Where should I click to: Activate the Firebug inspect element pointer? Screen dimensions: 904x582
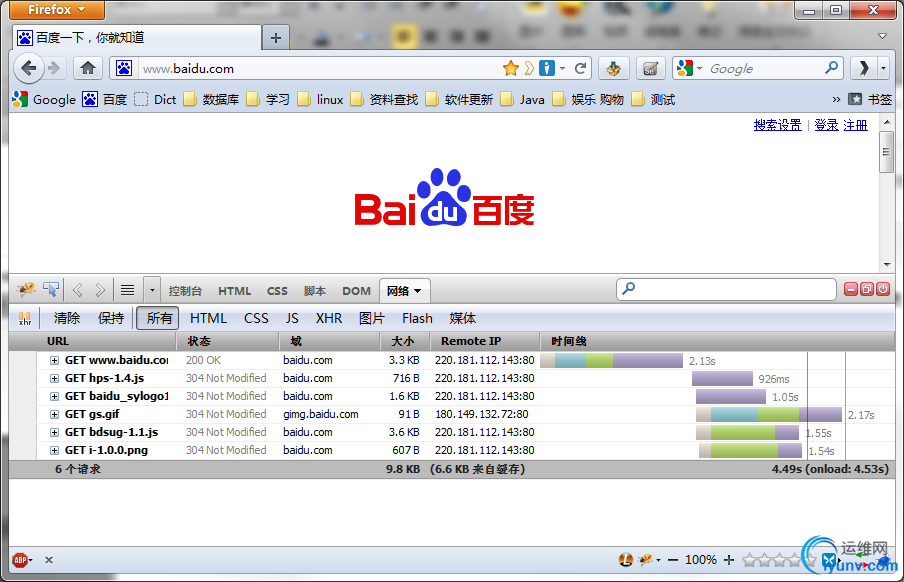tap(51, 290)
